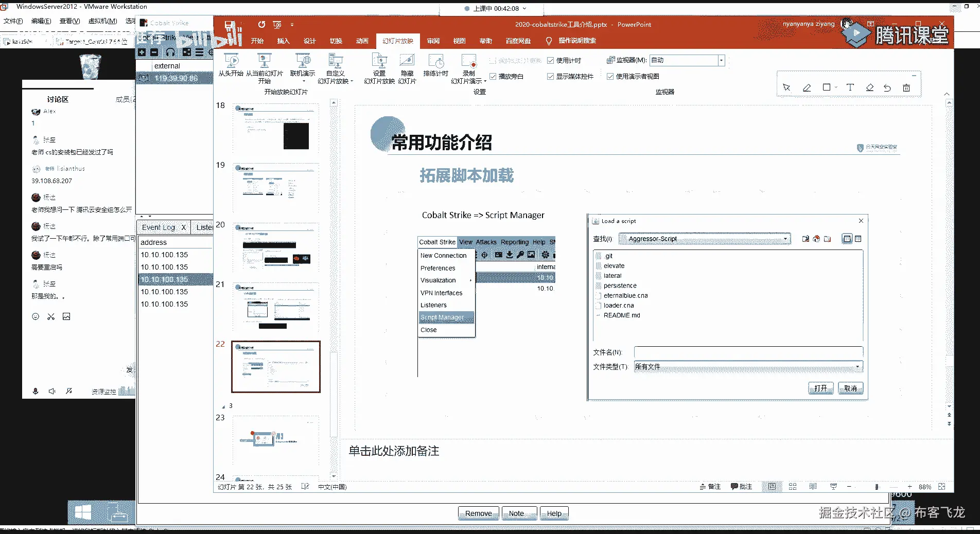Click the undo icon in quick access toolbar

261,25
